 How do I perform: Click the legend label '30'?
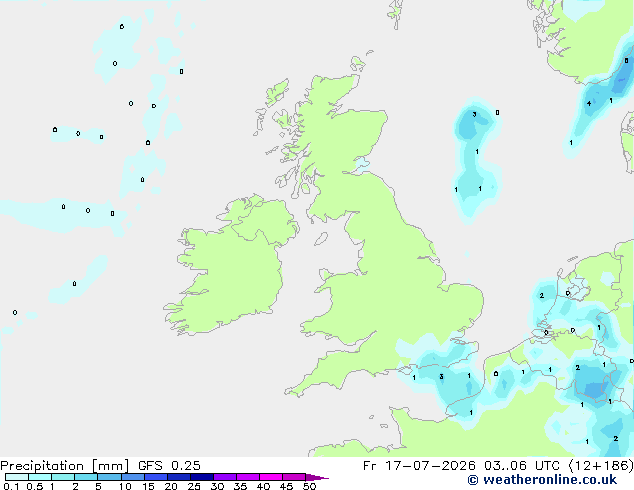pos(217,486)
